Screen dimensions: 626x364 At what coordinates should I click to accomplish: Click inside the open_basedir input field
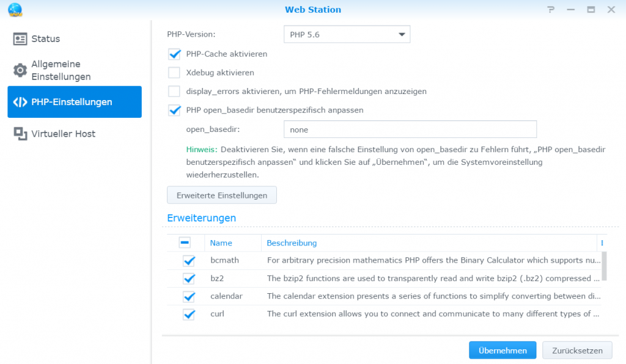tap(410, 129)
